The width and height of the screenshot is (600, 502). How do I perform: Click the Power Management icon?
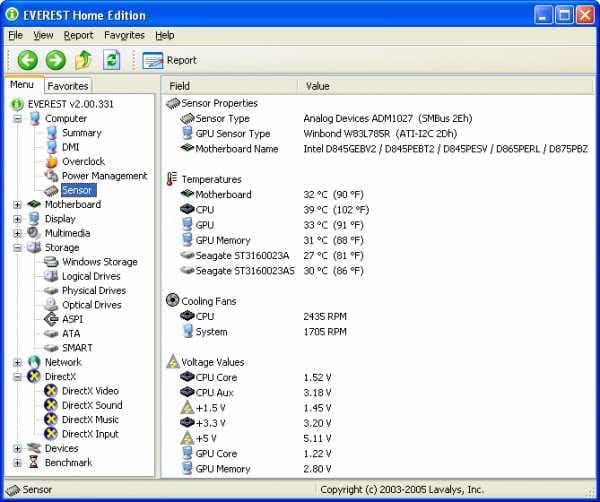[51, 176]
